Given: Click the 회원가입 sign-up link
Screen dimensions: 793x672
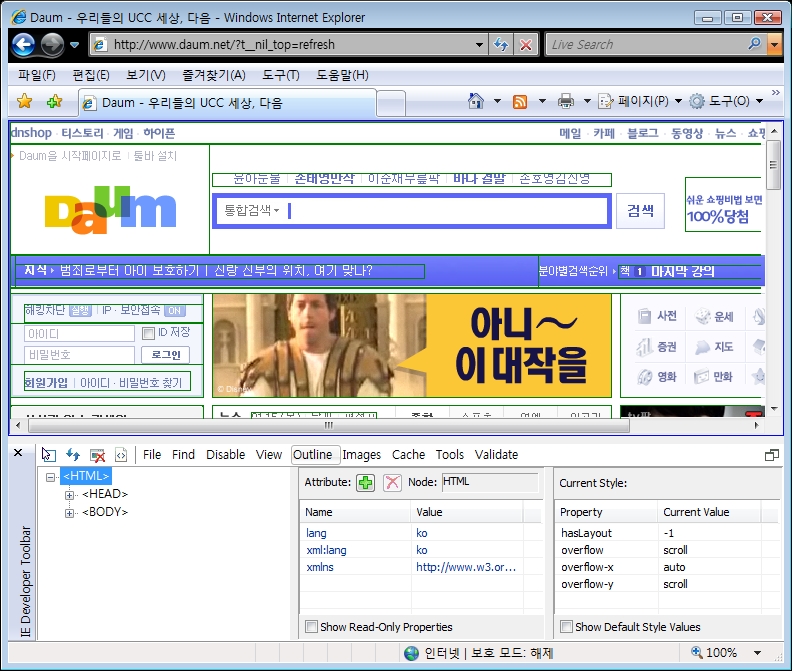Looking at the screenshot, I should coord(46,383).
